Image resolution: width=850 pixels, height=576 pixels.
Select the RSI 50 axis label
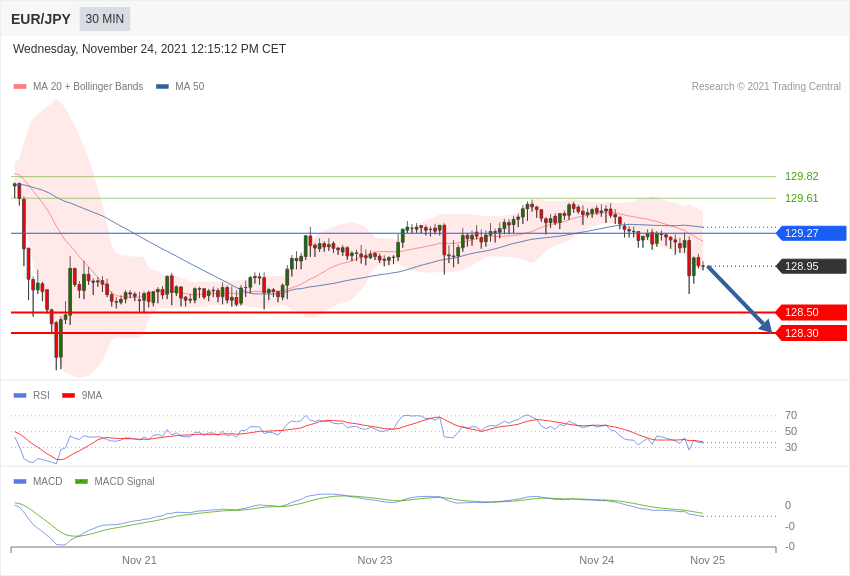[791, 431]
